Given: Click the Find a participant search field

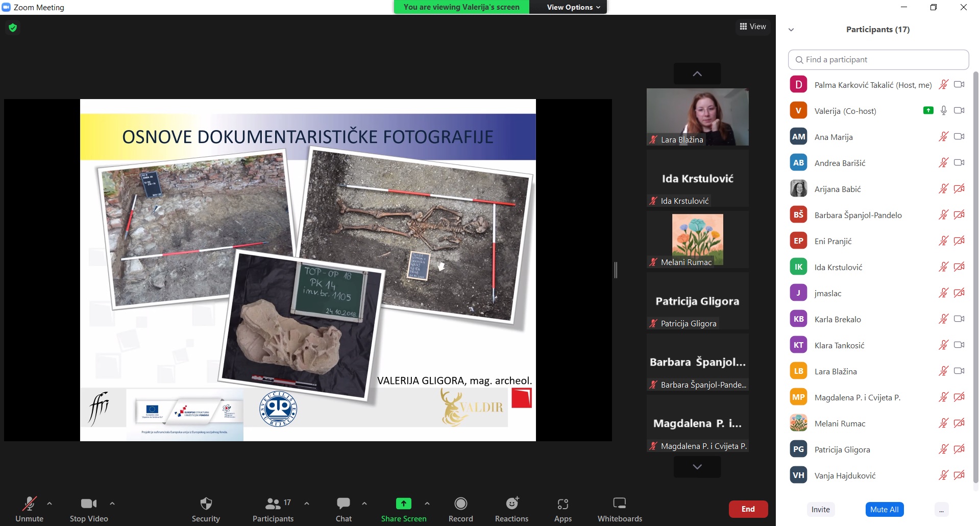Looking at the screenshot, I should pos(878,60).
